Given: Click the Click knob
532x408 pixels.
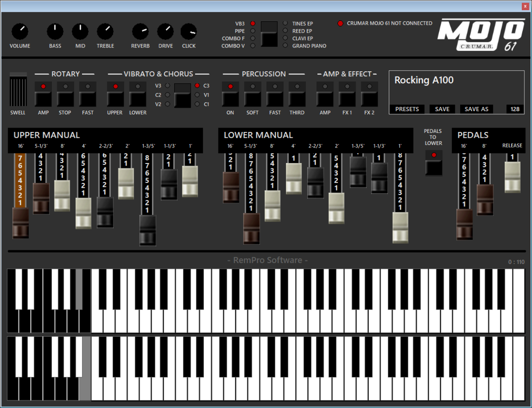Looking at the screenshot, I should pos(189,31).
